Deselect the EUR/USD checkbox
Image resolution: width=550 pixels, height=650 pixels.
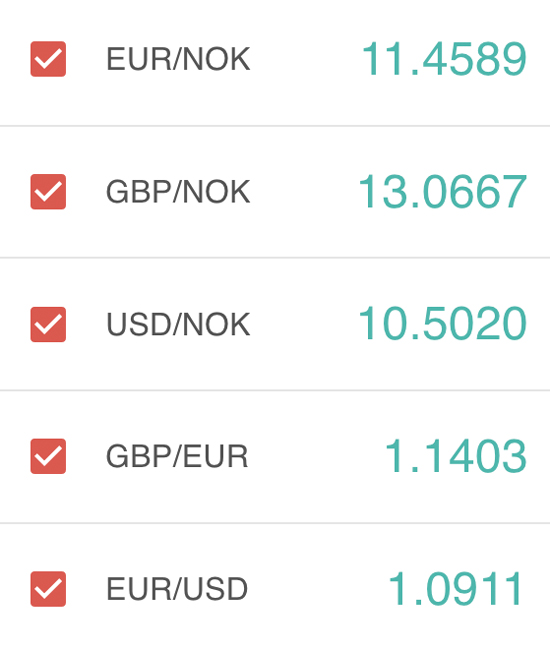pos(48,589)
